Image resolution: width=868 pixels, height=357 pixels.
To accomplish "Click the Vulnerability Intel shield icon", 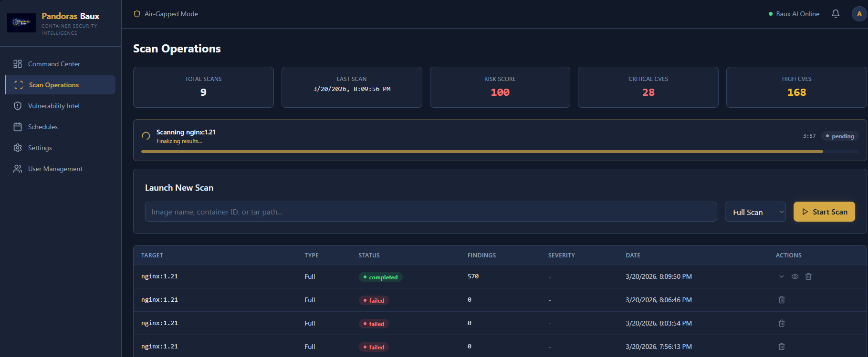I will (18, 106).
